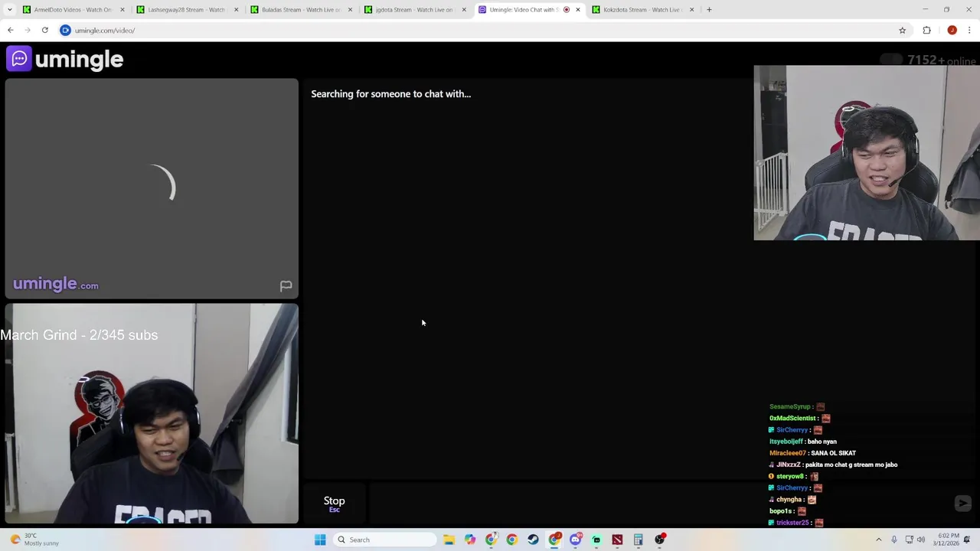Open File Explorer from the taskbar
Viewport: 980px width, 551px height.
coord(449,540)
